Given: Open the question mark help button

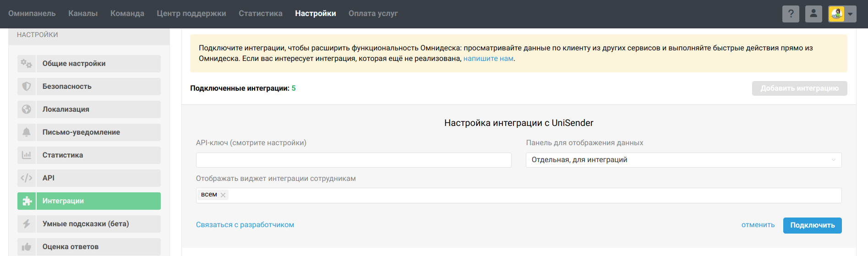Looking at the screenshot, I should click(791, 14).
